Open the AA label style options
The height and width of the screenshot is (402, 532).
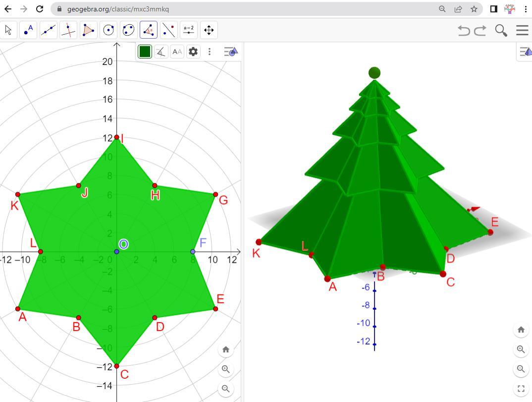pyautogui.click(x=177, y=52)
